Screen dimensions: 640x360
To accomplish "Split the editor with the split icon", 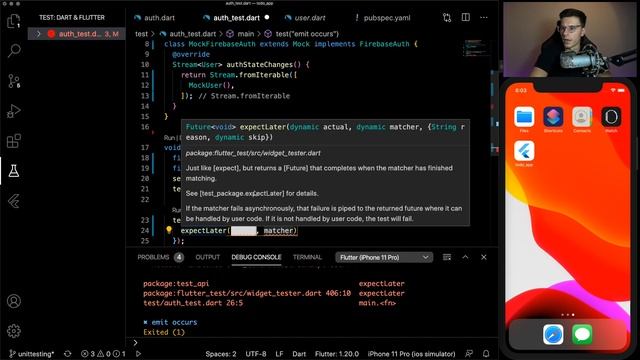I will click(x=465, y=17).
